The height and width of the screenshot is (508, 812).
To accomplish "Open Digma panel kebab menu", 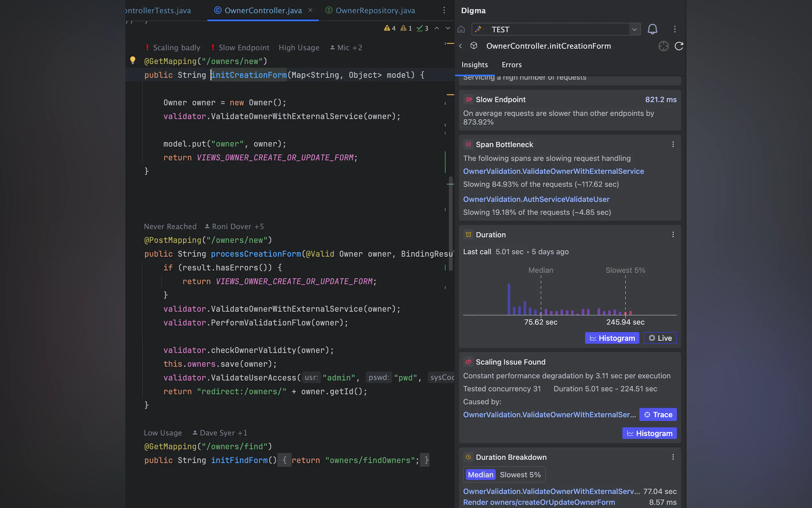I will pos(675,29).
